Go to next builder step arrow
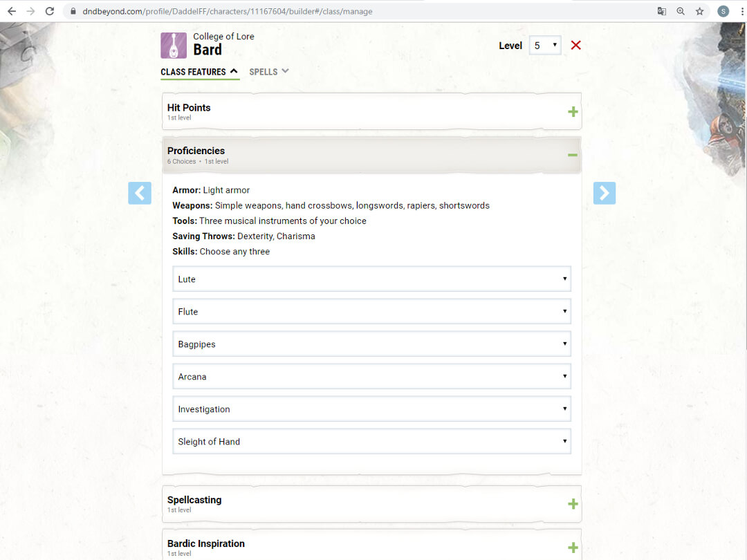 coord(605,193)
